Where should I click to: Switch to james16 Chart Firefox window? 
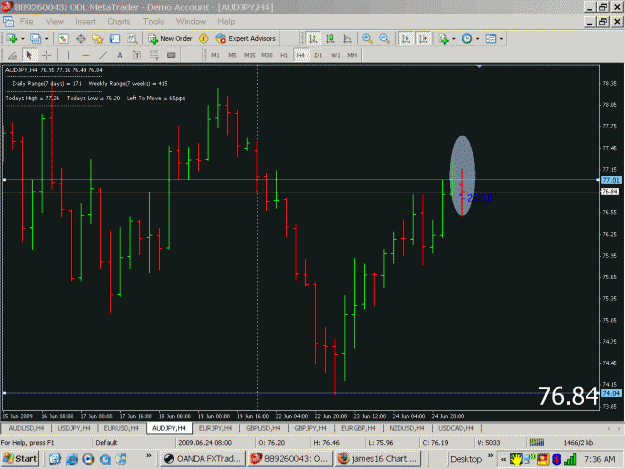[x=378, y=459]
